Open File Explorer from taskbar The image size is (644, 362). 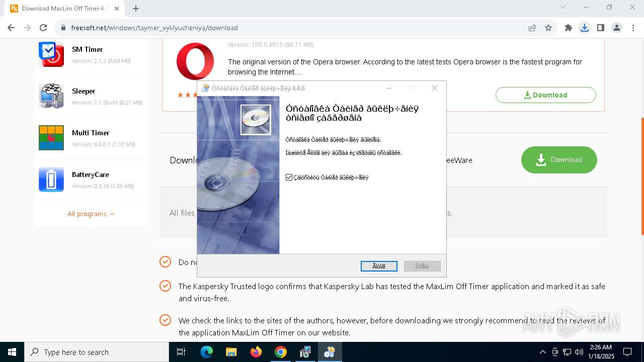231,352
